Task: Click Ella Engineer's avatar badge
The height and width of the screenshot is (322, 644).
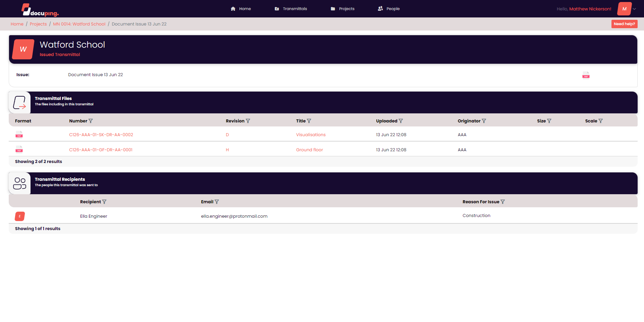Action: point(20,216)
